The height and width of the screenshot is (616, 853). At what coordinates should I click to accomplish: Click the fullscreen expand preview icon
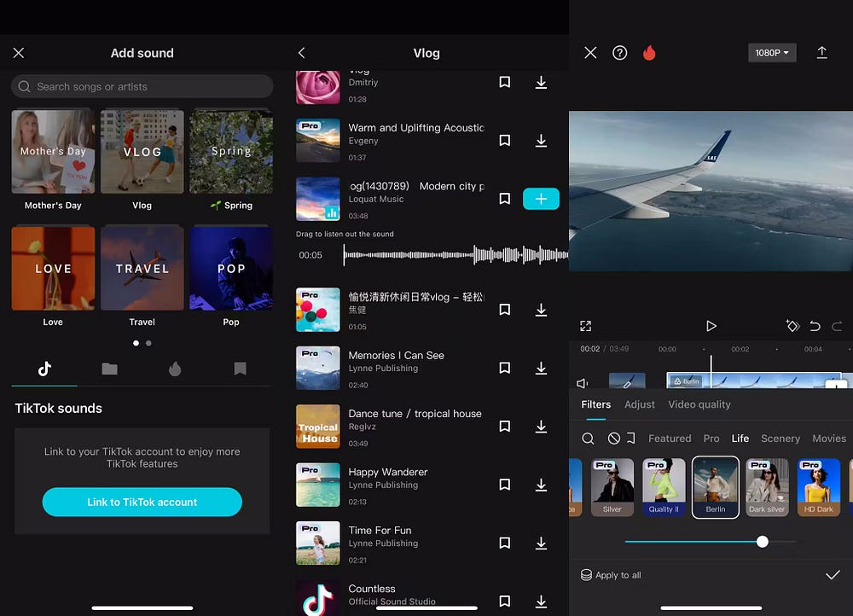(x=586, y=326)
